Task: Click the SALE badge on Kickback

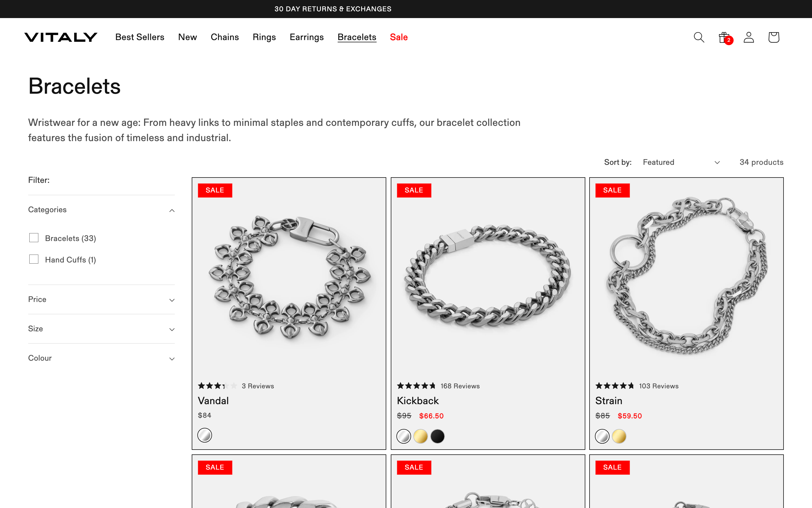Action: [414, 190]
